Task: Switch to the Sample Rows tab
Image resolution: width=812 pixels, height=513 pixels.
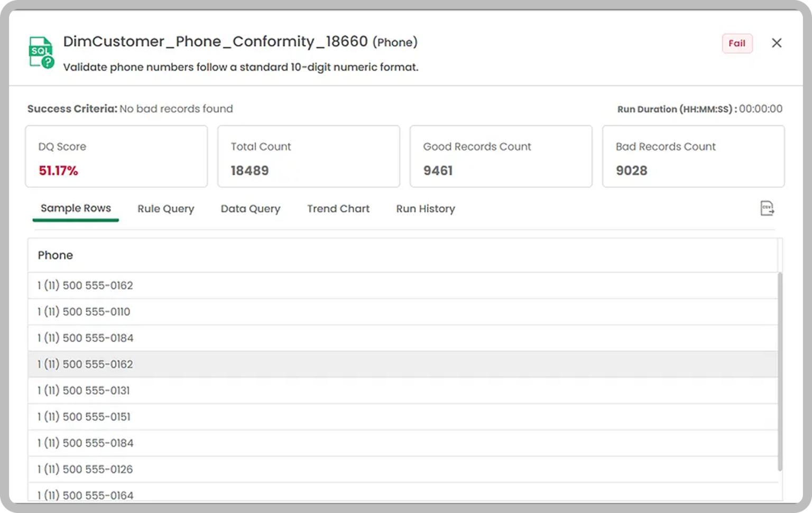Action: click(x=76, y=208)
